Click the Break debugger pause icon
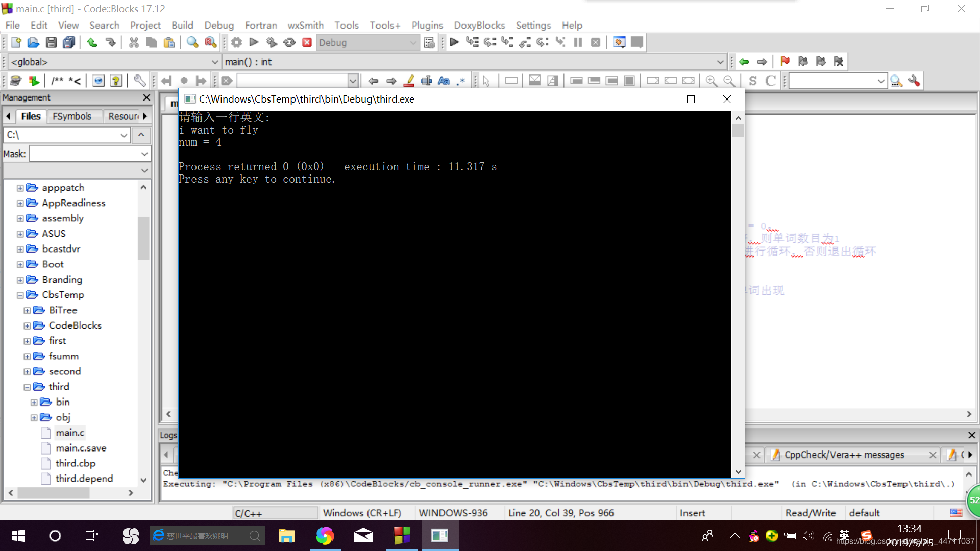This screenshot has width=980, height=551. point(578,42)
